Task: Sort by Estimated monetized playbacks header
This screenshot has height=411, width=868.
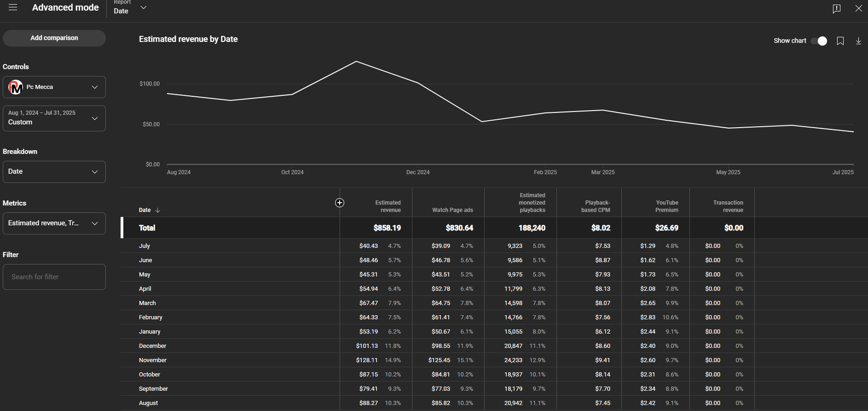Action: coord(532,203)
